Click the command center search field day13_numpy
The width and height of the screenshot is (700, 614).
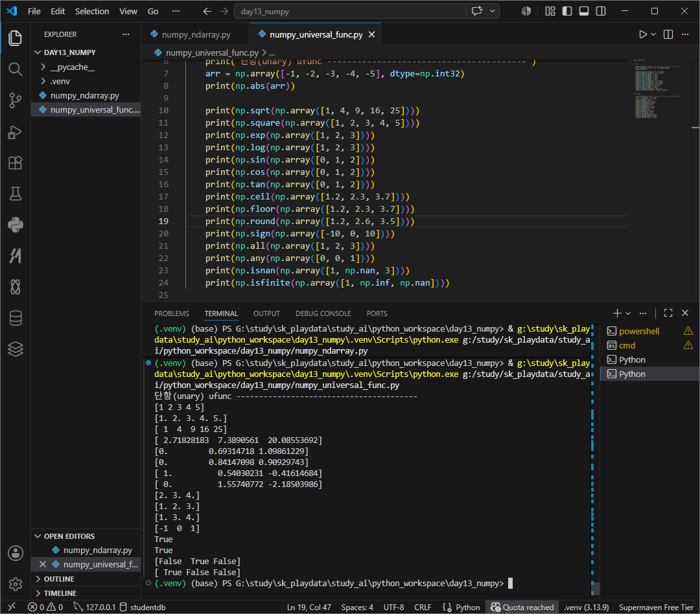point(351,12)
